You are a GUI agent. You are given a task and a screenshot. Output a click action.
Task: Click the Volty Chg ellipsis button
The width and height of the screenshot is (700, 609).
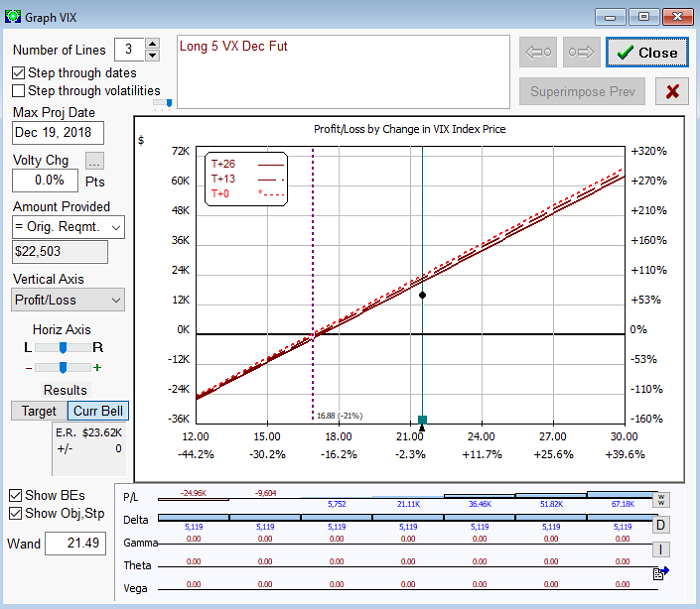click(94, 161)
